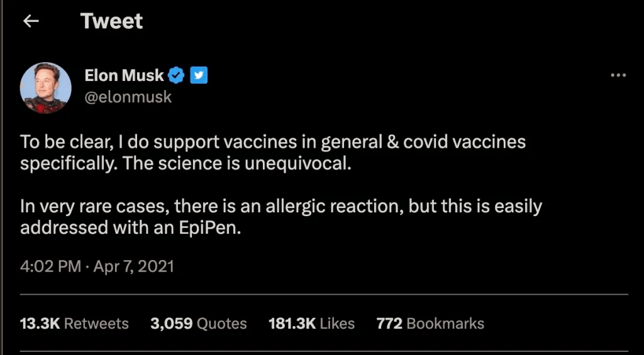The height and width of the screenshot is (355, 644).
Task: Click the back arrow icon
Action: pos(31,22)
